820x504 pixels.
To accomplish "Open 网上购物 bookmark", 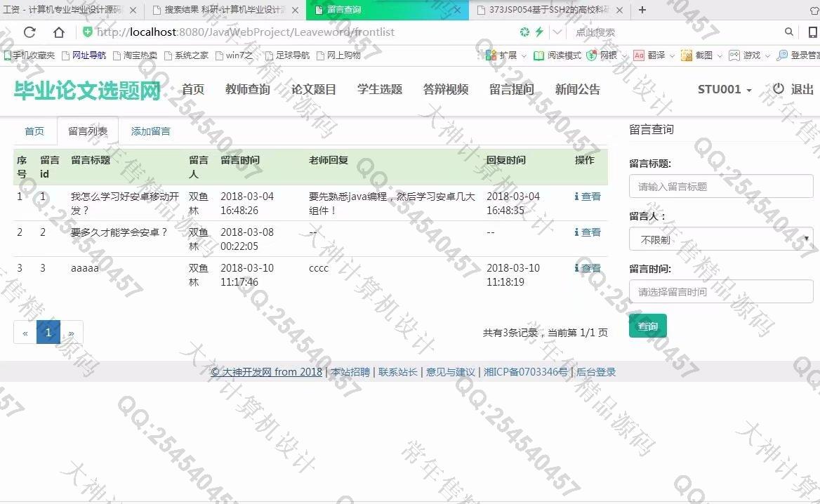I will click(338, 55).
